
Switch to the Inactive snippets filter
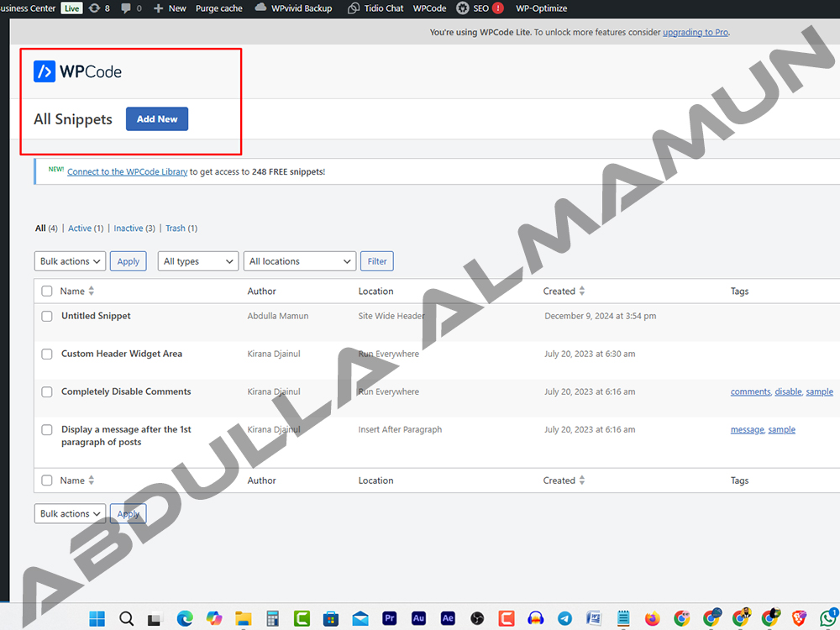point(129,228)
